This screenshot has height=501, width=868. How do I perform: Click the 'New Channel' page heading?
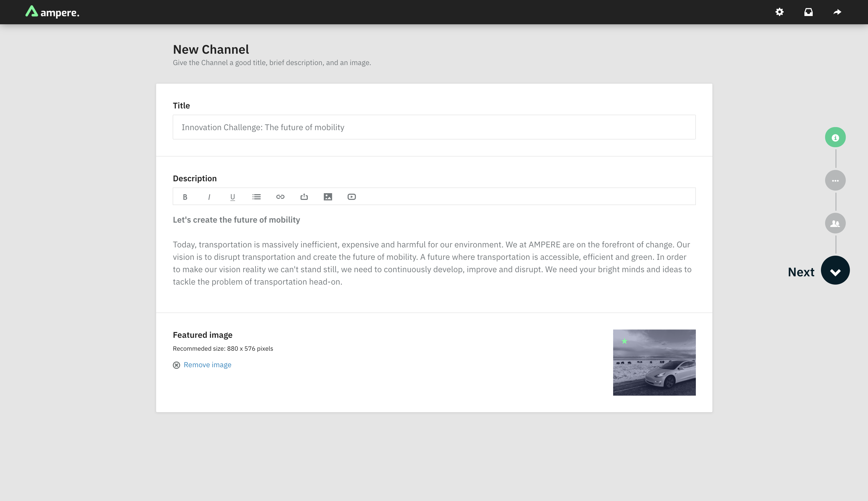pyautogui.click(x=211, y=49)
